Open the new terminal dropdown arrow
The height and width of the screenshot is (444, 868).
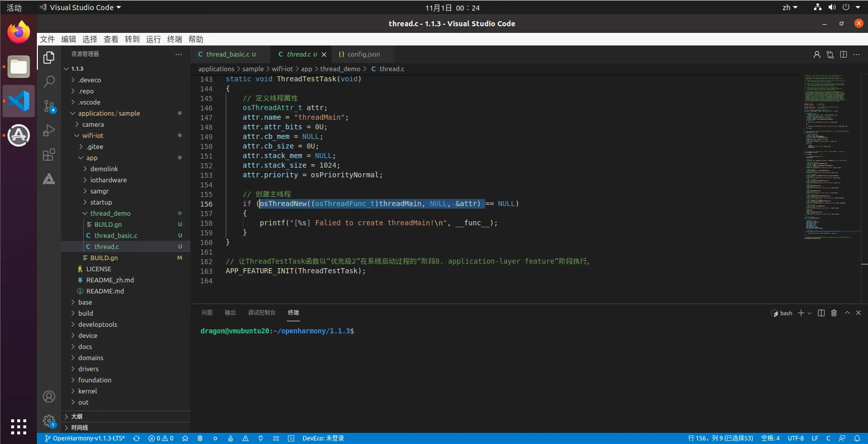(x=810, y=313)
